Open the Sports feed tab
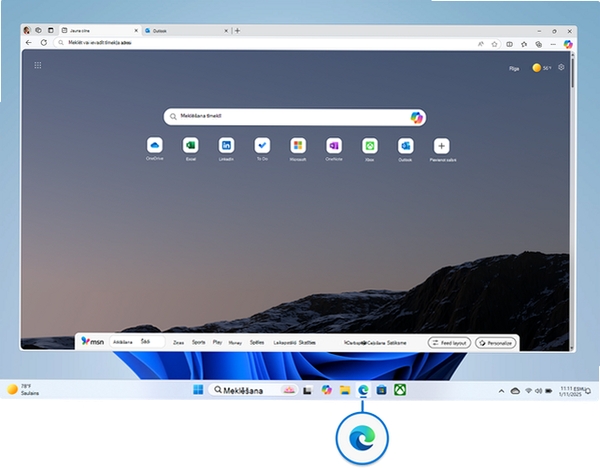This screenshot has height=468, width=600. click(199, 342)
